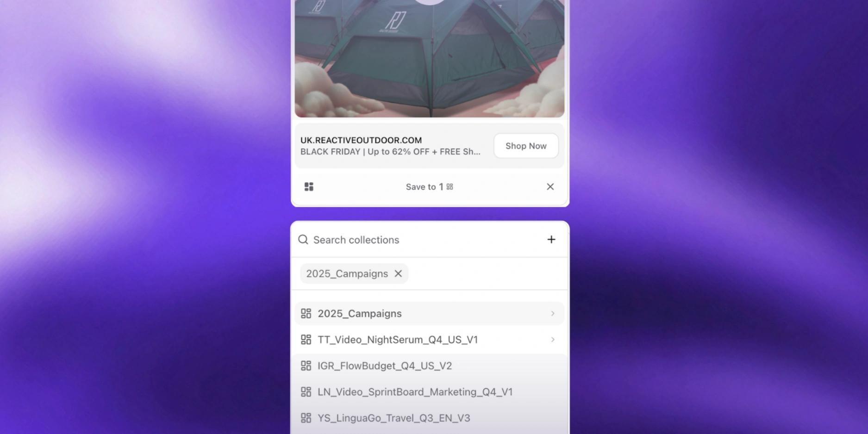
Task: Open the UK.REACTIVEOUTDOOR.COM link
Action: 361,140
